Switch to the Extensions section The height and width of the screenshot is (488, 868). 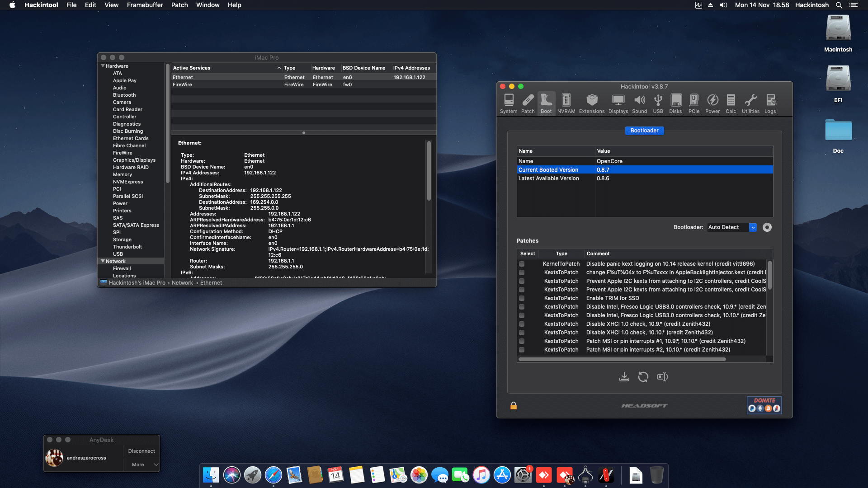tap(591, 103)
